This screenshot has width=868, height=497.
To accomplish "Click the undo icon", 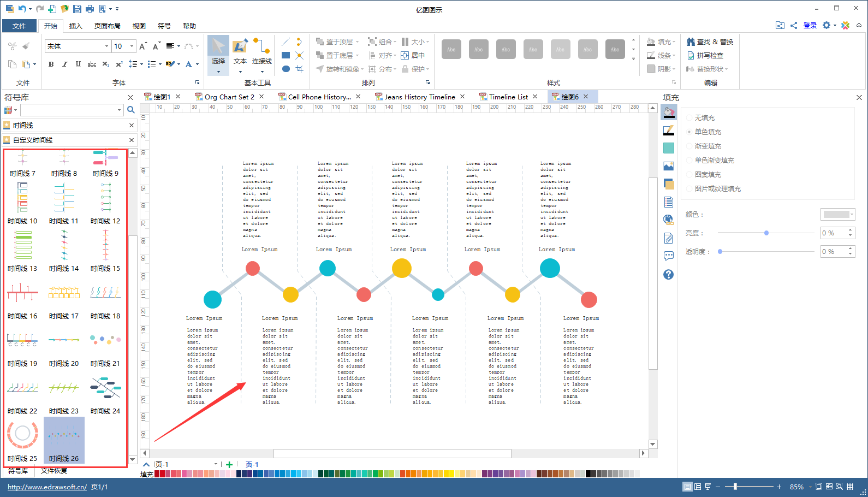I will tap(22, 9).
